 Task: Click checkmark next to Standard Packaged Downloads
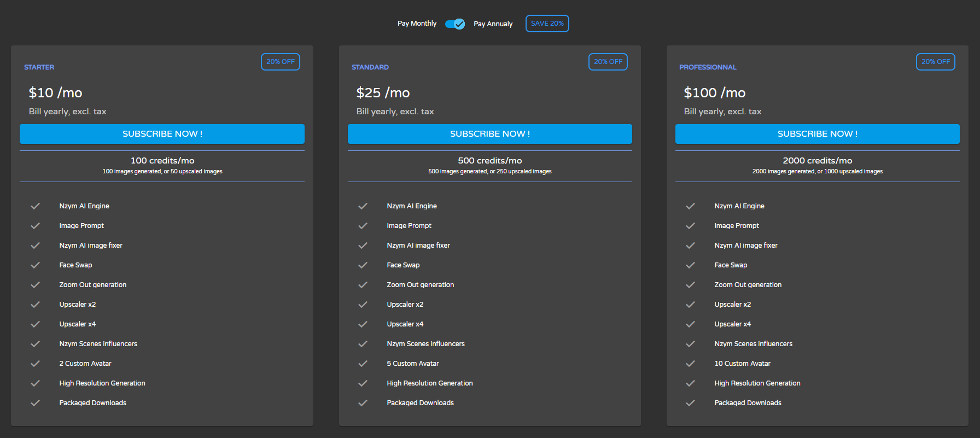(x=363, y=403)
